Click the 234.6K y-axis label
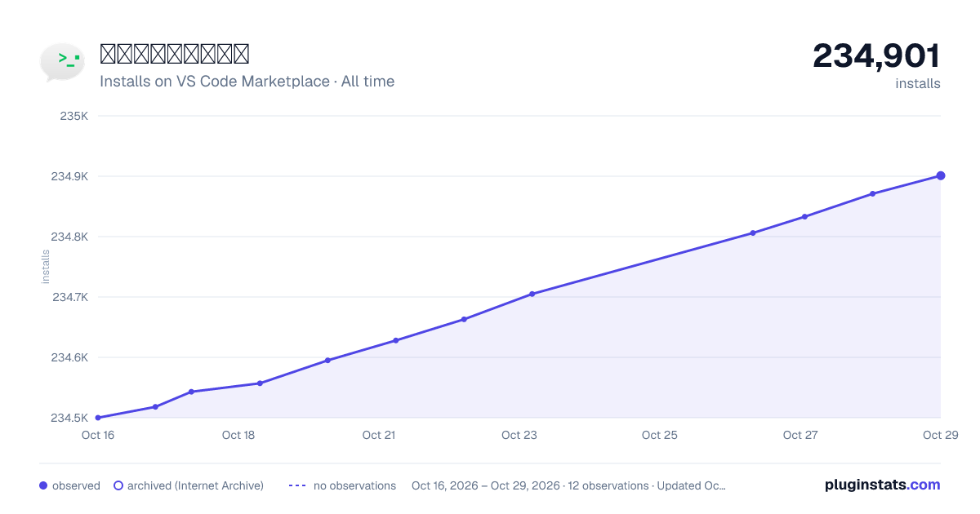This screenshot has height=514, width=980. pos(69,357)
